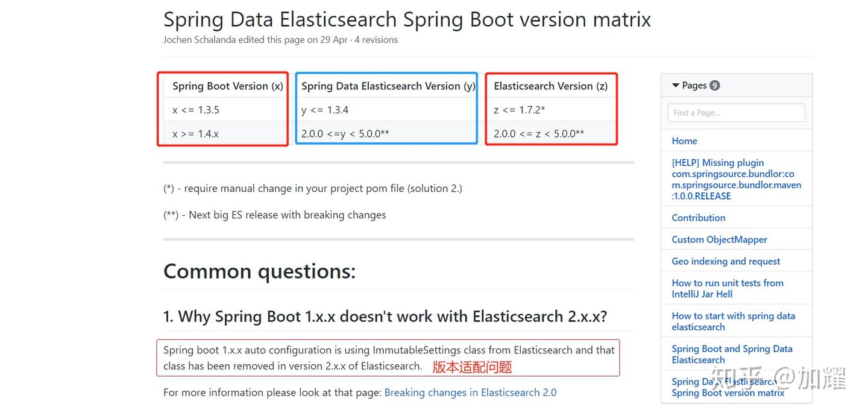Open How to run unit tests from IntelliJ Jar Hell

[x=728, y=288]
